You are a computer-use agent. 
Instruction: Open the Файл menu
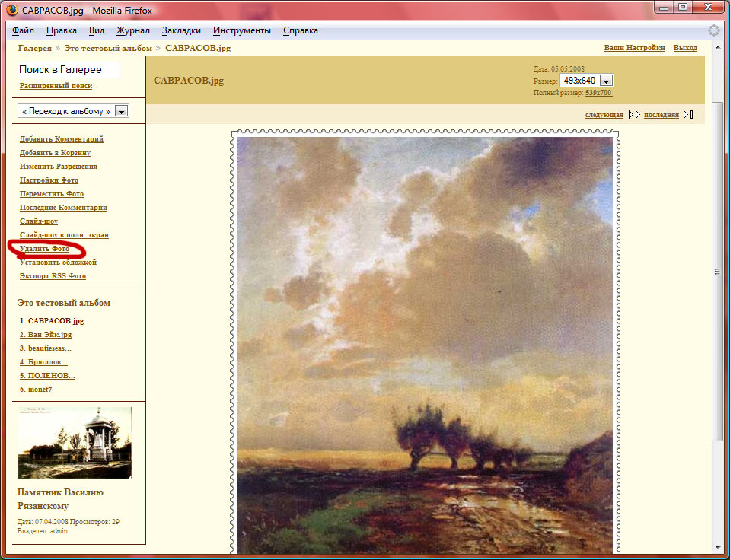click(x=24, y=30)
